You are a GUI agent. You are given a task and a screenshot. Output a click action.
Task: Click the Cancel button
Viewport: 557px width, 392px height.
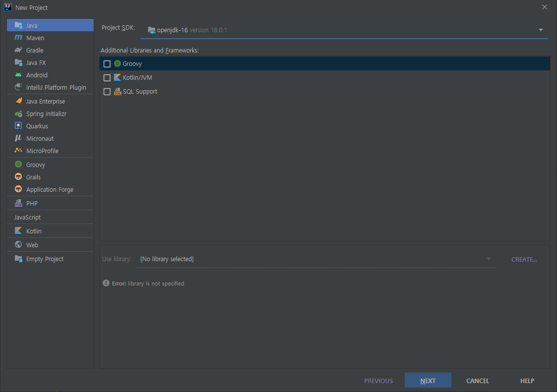coord(477,381)
